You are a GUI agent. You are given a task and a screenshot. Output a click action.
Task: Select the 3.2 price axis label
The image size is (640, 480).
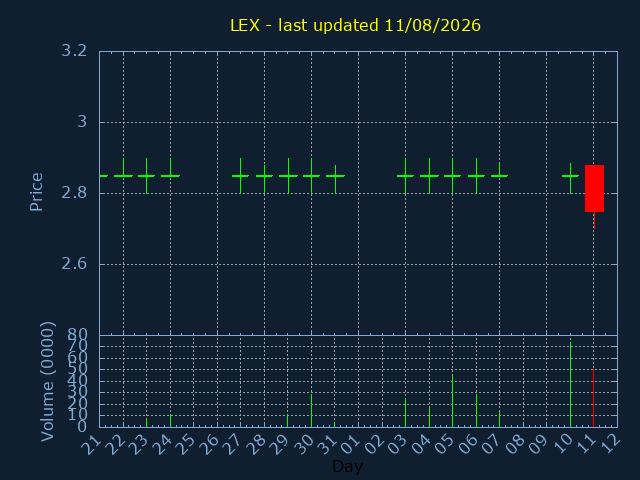74,51
